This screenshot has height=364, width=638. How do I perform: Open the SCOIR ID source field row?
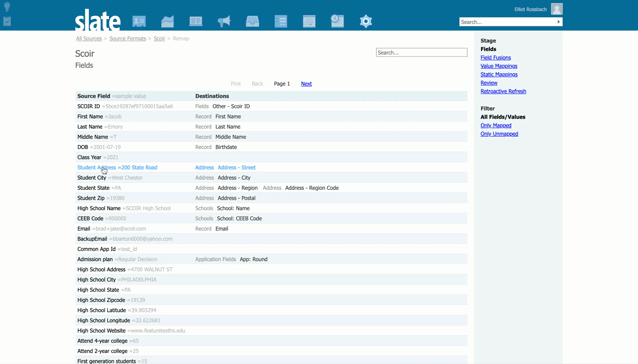pyautogui.click(x=271, y=106)
